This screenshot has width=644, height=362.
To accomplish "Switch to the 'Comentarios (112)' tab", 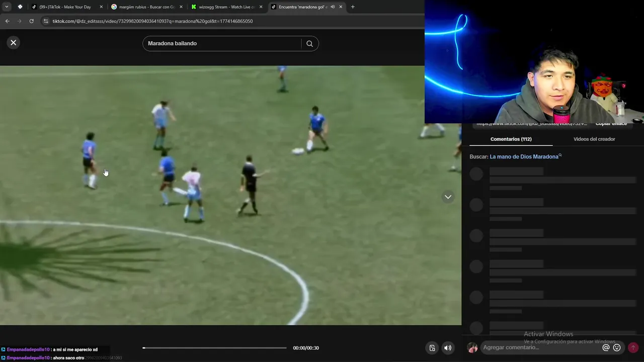I will pos(511,139).
